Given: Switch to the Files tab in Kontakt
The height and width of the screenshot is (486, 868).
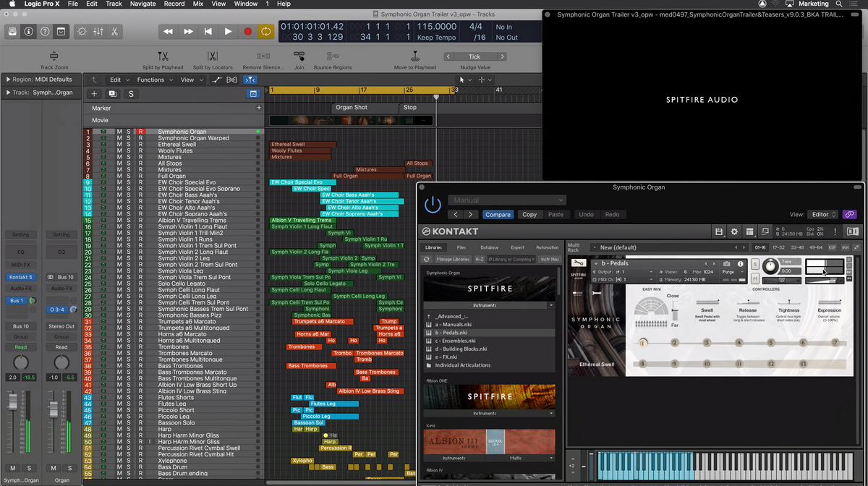Looking at the screenshot, I should 461,247.
